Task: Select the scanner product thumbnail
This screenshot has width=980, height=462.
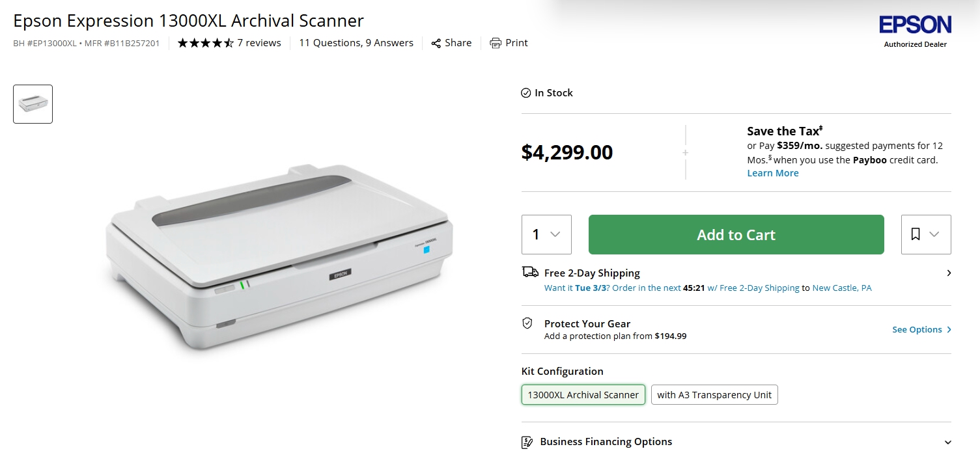Action: point(33,104)
